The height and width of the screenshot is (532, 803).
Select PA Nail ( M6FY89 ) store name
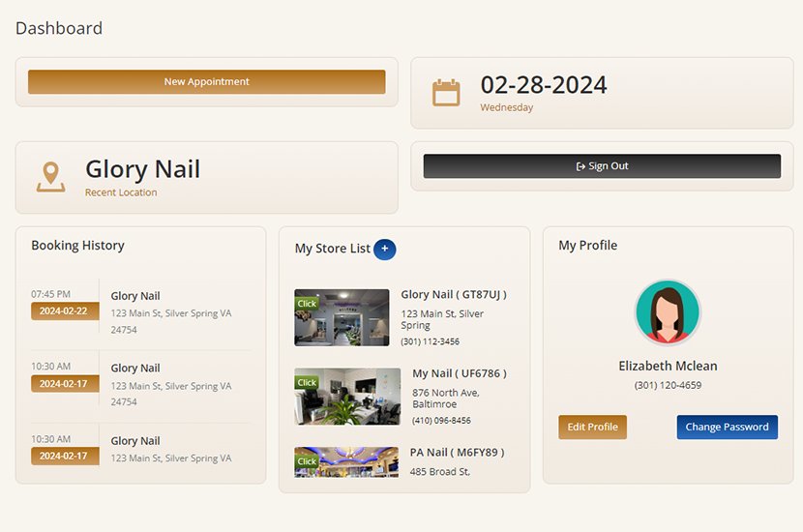click(457, 452)
